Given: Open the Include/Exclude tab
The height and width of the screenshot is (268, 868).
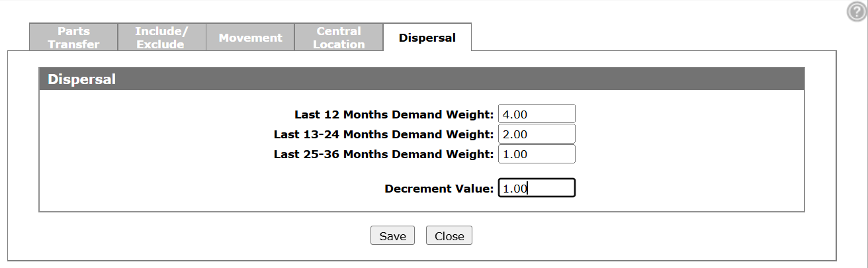Looking at the screenshot, I should pyautogui.click(x=162, y=38).
